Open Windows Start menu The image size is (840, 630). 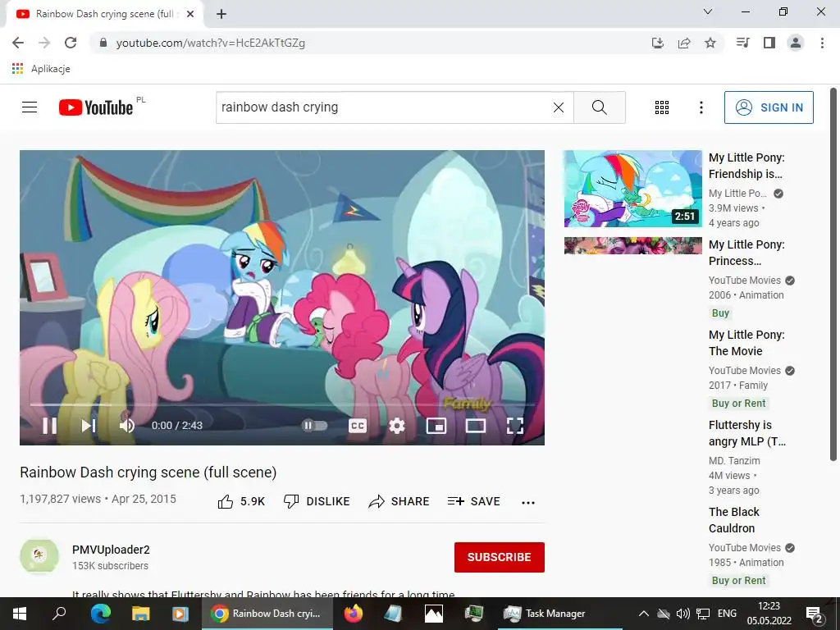click(x=20, y=614)
